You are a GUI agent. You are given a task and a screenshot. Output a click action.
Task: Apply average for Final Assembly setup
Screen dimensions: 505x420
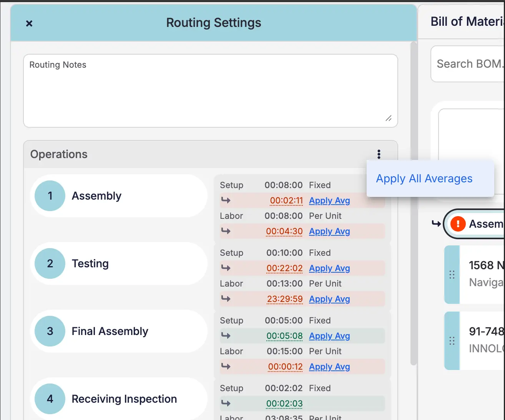pos(329,336)
